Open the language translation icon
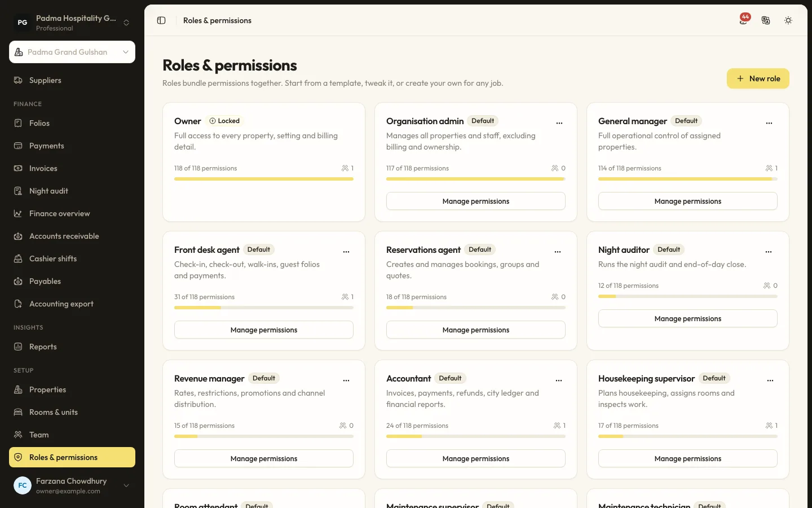 (x=766, y=20)
